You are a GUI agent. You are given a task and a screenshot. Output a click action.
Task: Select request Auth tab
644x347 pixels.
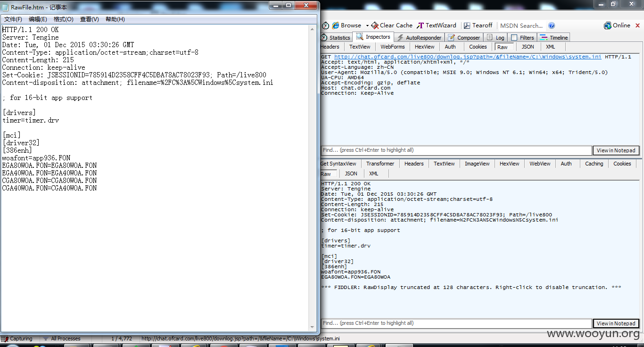pyautogui.click(x=450, y=47)
